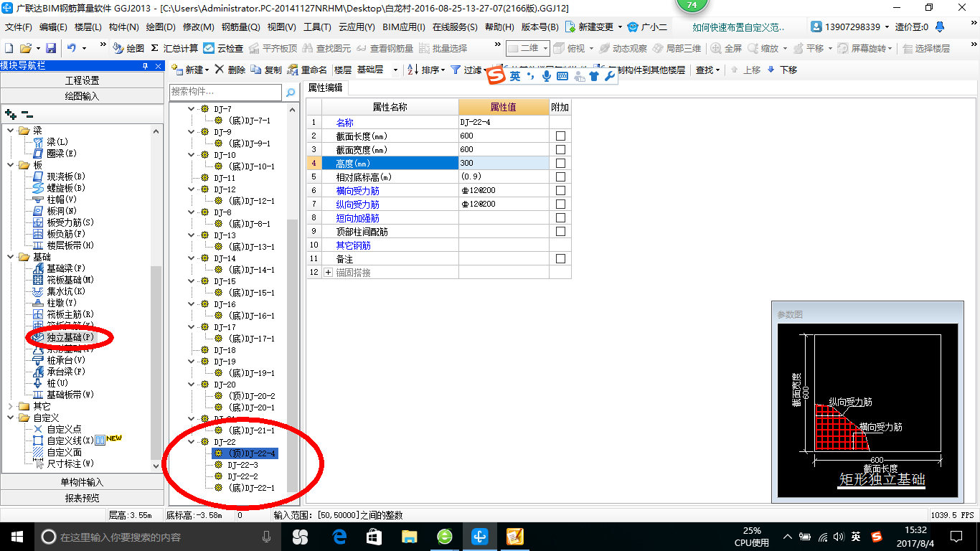The image size is (980, 551).
Task: Open the 报表预览 panel
Action: (x=82, y=498)
